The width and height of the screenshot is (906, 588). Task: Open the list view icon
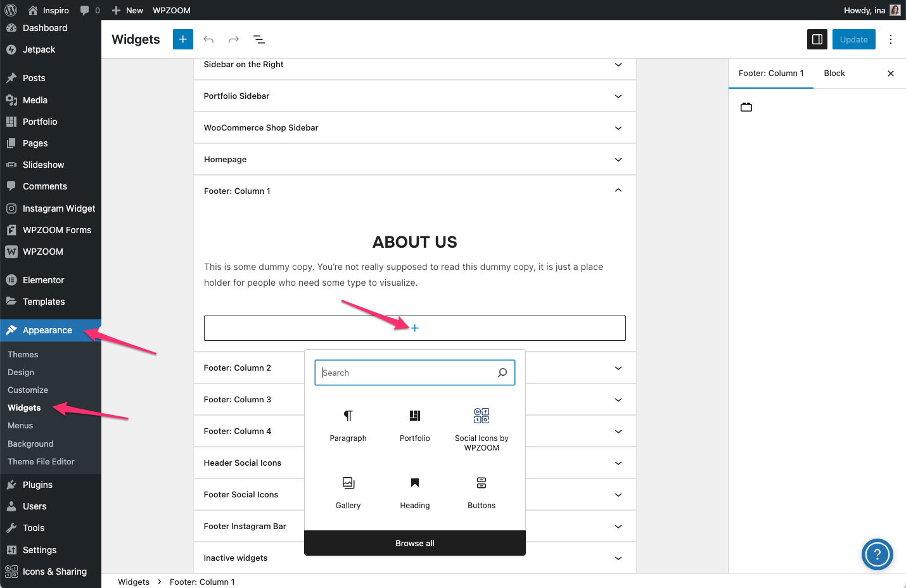[259, 39]
